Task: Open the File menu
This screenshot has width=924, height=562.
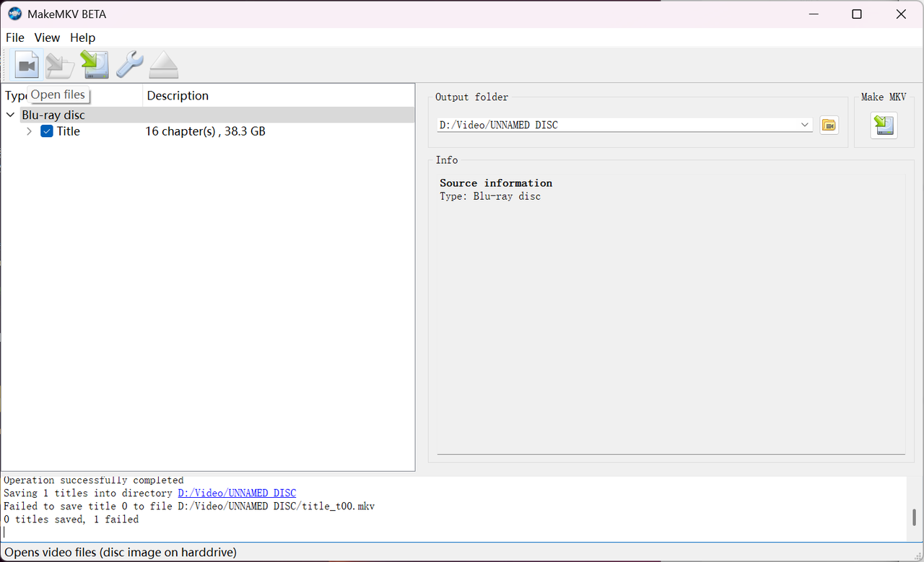Action: [x=14, y=38]
